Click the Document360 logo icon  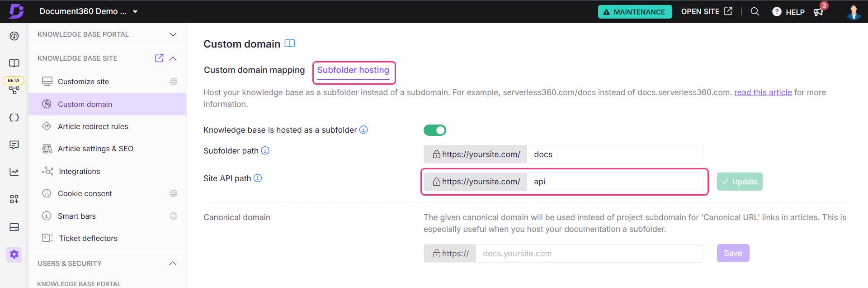point(16,11)
